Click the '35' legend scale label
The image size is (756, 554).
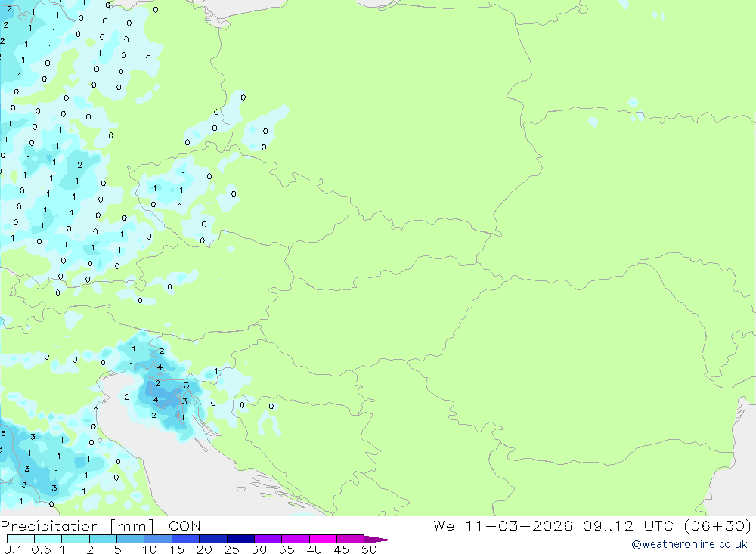point(287,549)
